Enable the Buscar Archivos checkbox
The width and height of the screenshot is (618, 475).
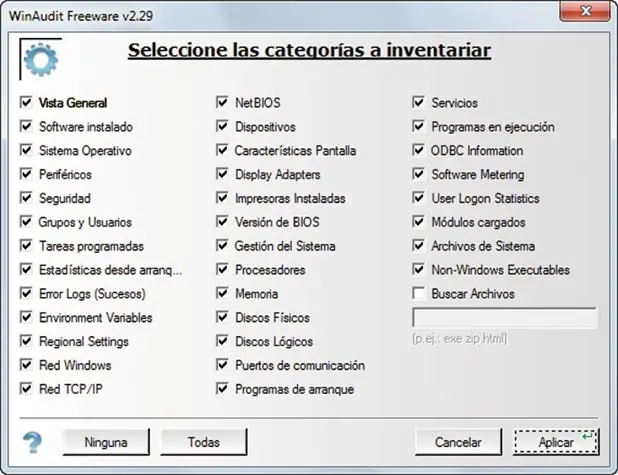(419, 293)
